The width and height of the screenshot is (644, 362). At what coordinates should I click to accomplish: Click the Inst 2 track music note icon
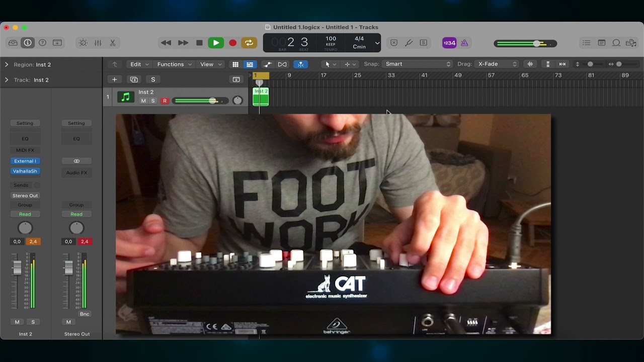click(126, 97)
